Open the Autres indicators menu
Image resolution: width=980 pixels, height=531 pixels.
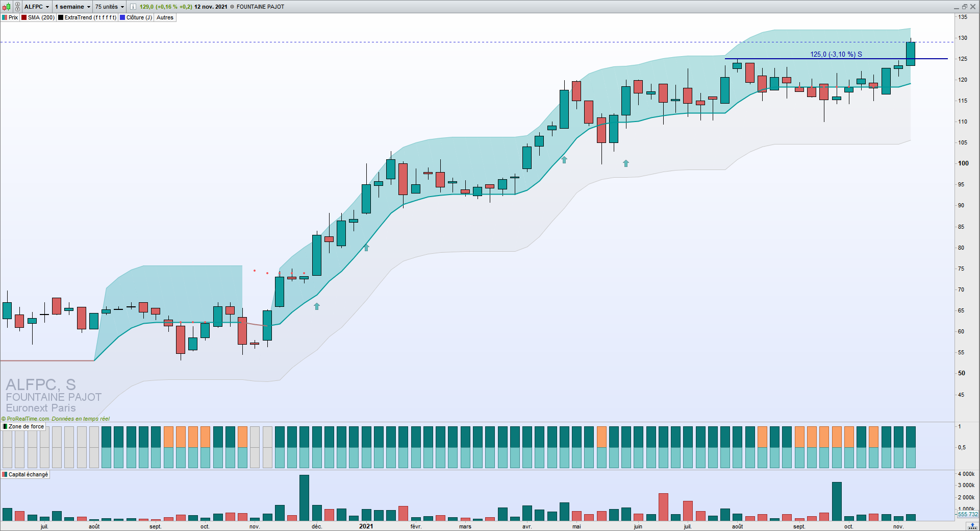165,17
